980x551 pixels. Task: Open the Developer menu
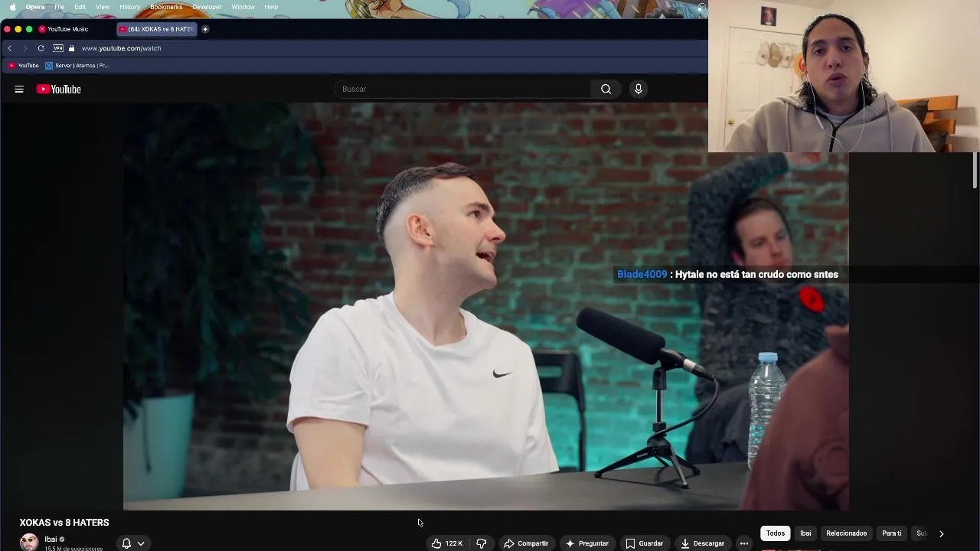207,7
